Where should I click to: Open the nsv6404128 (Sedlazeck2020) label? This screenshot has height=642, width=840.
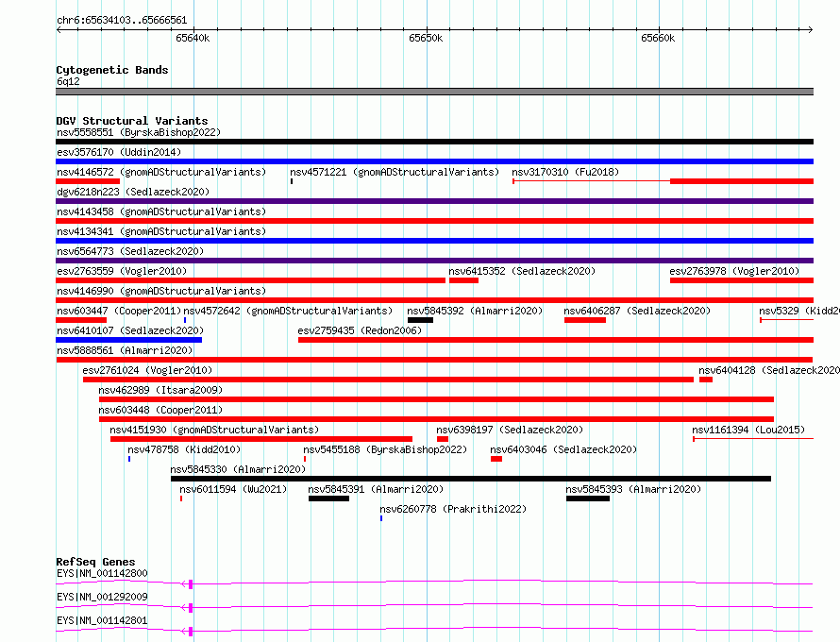click(769, 370)
